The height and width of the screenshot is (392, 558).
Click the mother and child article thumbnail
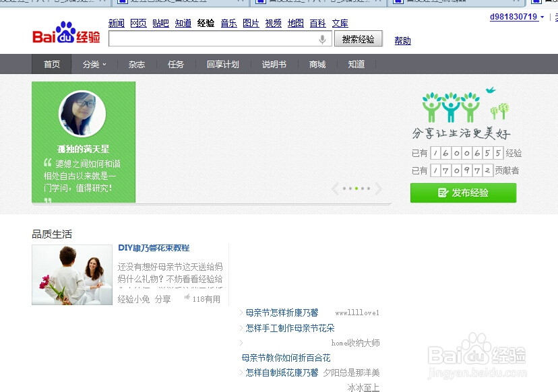point(72,275)
